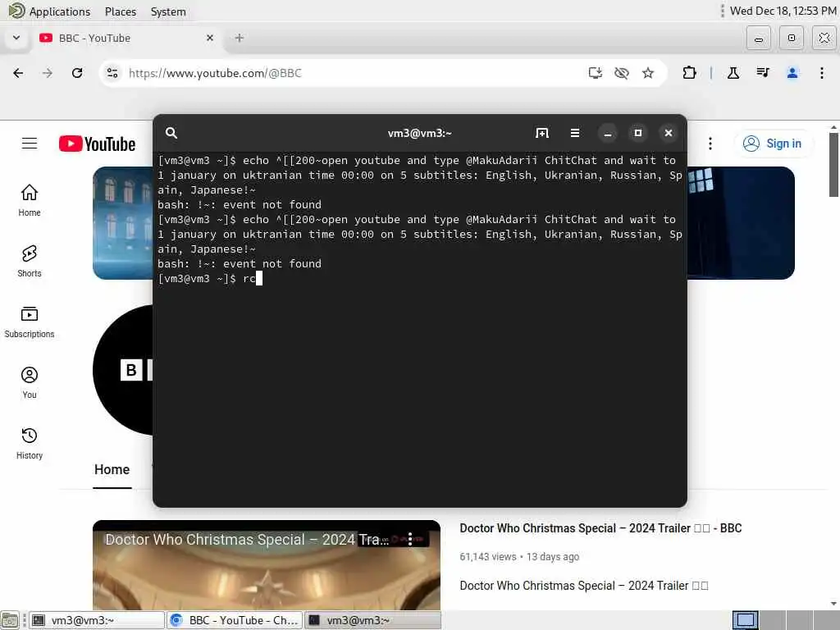Open a new browser tab

pos(240,38)
